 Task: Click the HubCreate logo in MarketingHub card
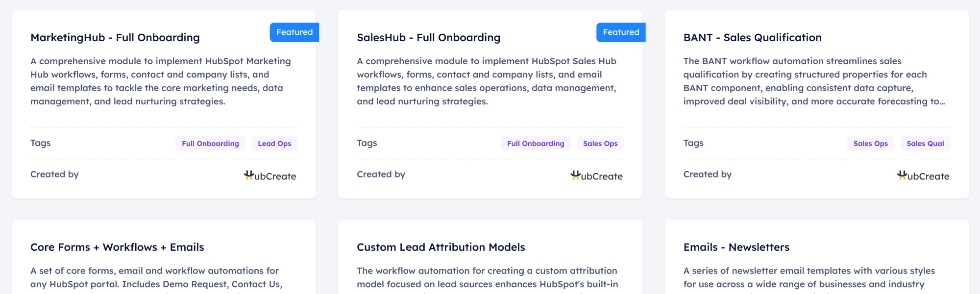click(270, 175)
